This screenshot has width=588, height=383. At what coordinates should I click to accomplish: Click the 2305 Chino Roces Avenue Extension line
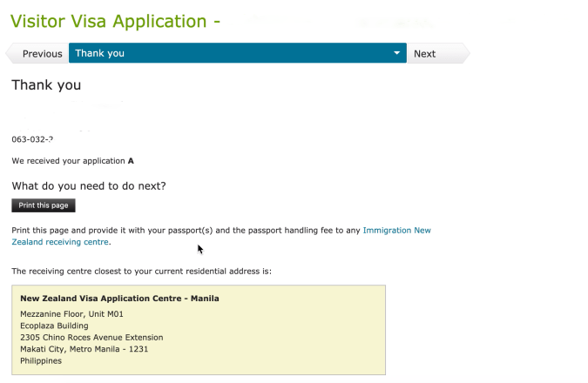[91, 338]
